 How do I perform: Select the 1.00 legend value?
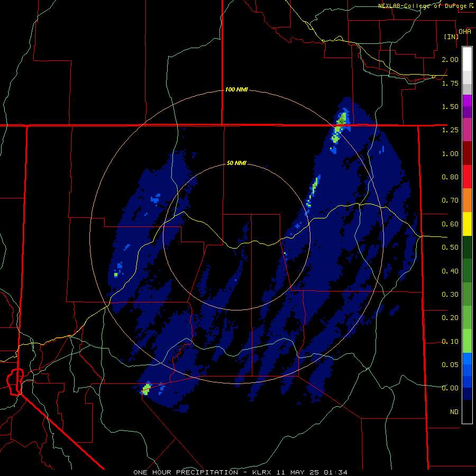tap(450, 153)
